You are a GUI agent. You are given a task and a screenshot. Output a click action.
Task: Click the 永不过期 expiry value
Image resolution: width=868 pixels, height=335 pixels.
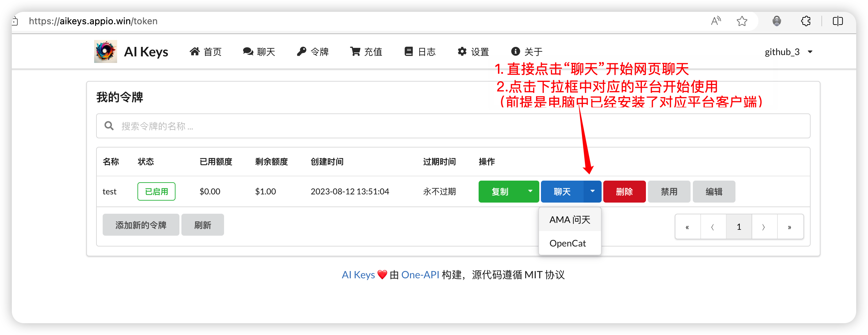tap(439, 191)
